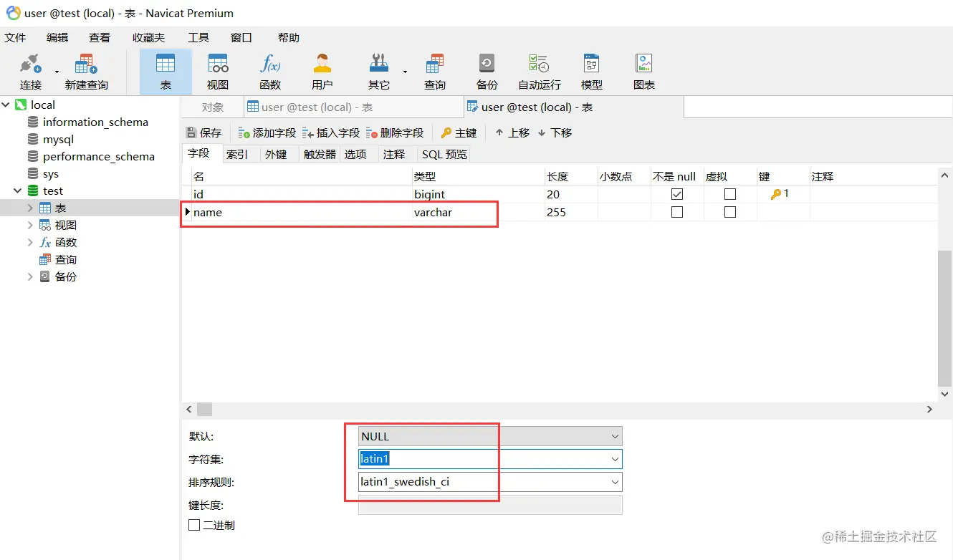
Task: Switch to the 触发器 tab
Action: [320, 154]
